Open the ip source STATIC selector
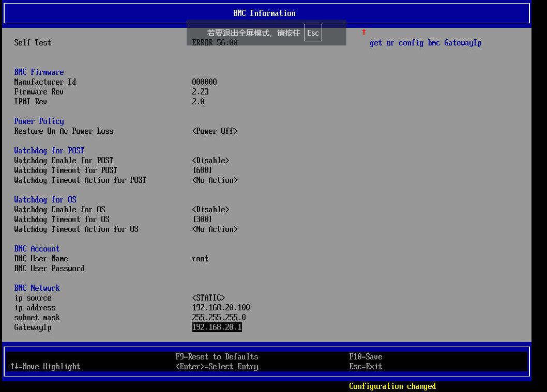The image size is (547, 392). [x=209, y=297]
